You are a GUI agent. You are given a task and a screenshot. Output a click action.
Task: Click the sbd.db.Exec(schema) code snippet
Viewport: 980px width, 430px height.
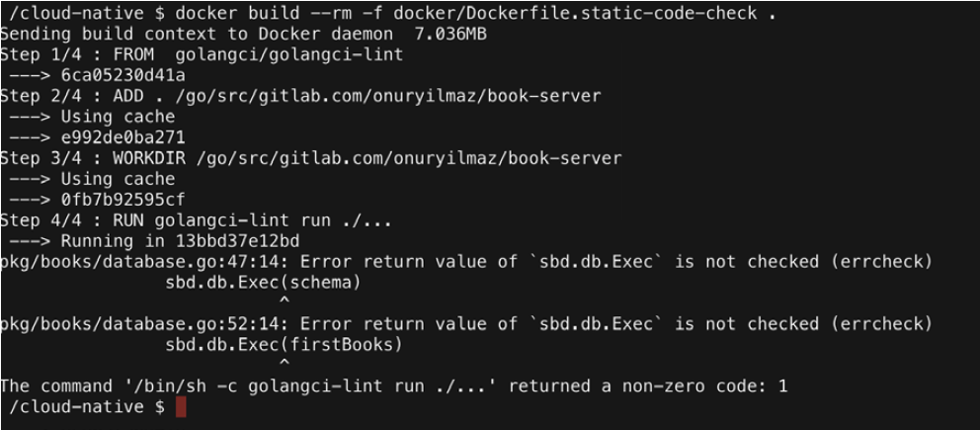coord(263,283)
